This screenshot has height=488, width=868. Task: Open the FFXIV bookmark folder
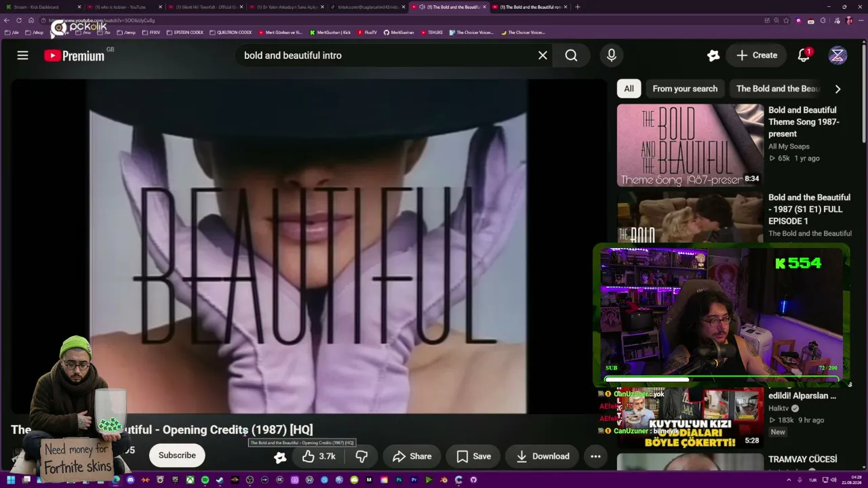point(152,33)
